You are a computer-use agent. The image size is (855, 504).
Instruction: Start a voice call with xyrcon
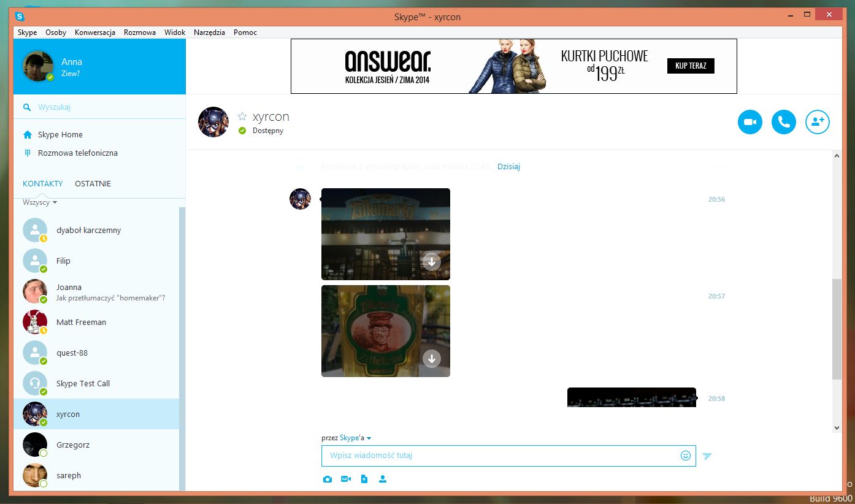pos(783,122)
